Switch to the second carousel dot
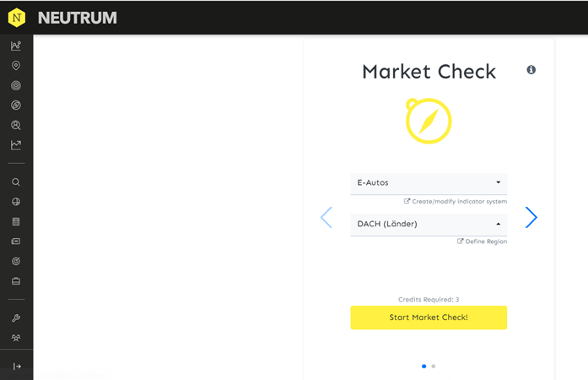 tap(434, 366)
